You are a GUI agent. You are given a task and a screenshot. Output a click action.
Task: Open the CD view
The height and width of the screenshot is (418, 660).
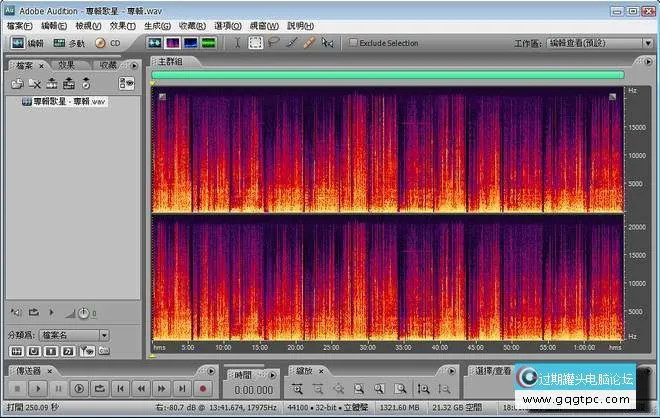[x=108, y=43]
